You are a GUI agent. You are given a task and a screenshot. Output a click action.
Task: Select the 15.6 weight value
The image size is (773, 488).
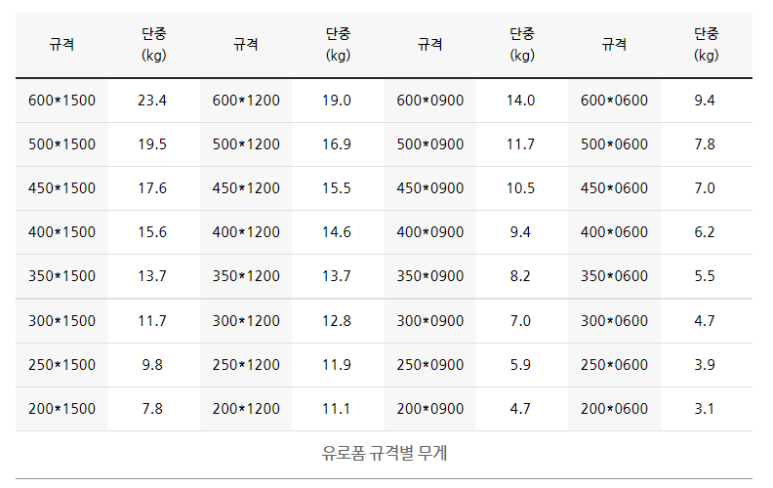[152, 232]
